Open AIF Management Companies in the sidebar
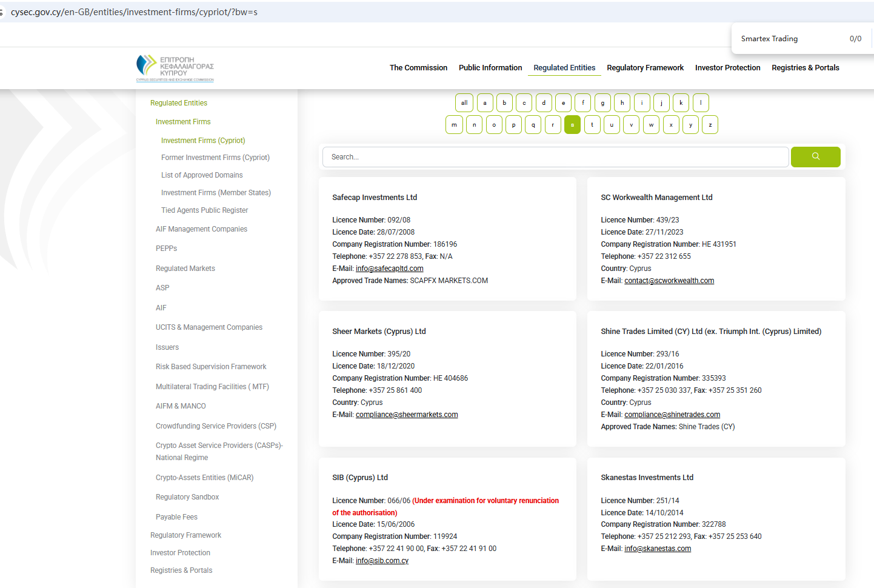 (201, 229)
